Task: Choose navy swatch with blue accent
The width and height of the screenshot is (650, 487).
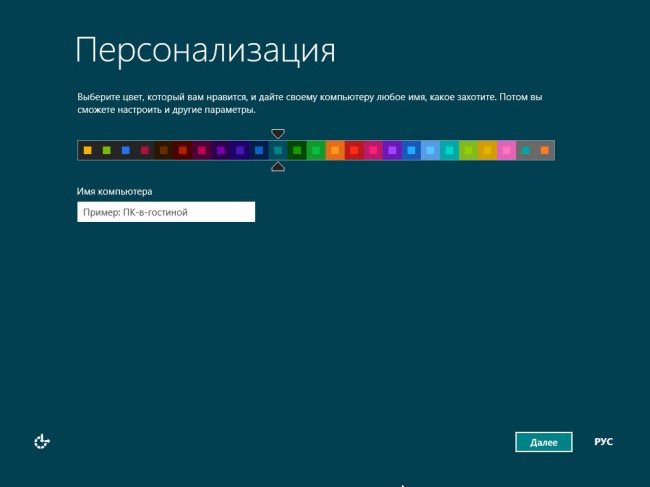Action: tap(259, 150)
